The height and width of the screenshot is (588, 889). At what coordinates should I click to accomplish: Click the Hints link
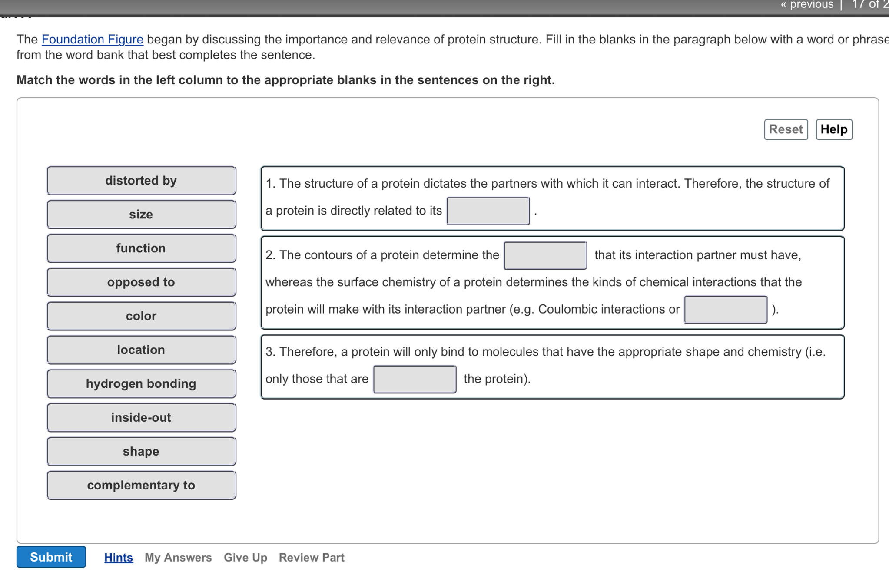coord(118,557)
